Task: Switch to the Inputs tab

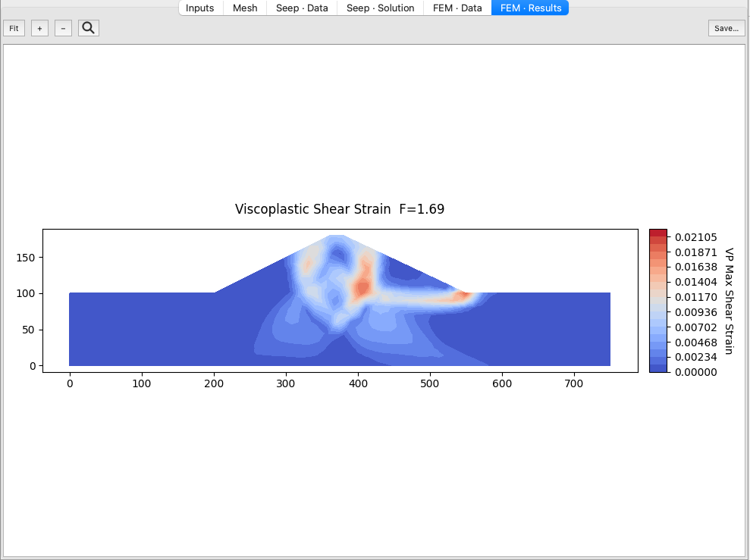Action: 200,8
